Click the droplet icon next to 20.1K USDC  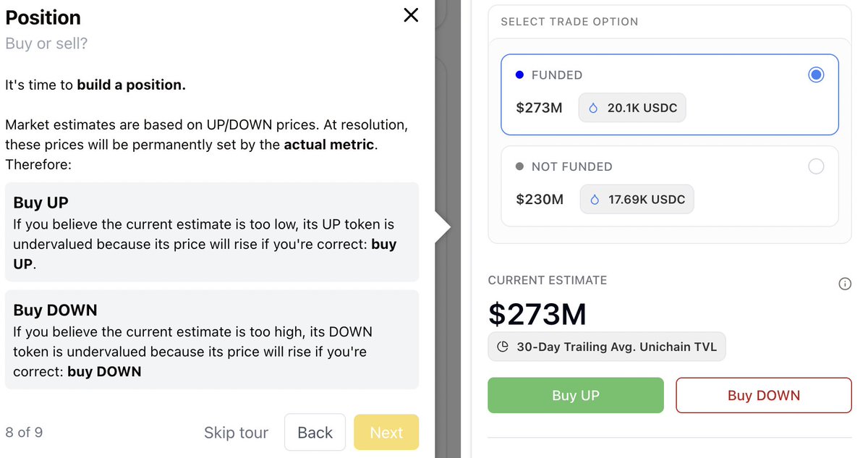[x=594, y=108]
